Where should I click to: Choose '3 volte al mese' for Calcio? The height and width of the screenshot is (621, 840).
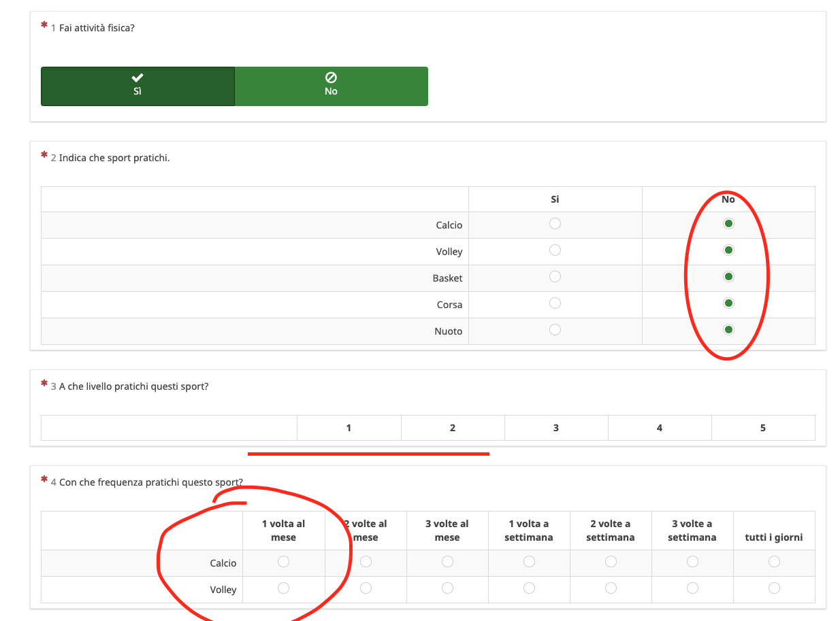447,562
